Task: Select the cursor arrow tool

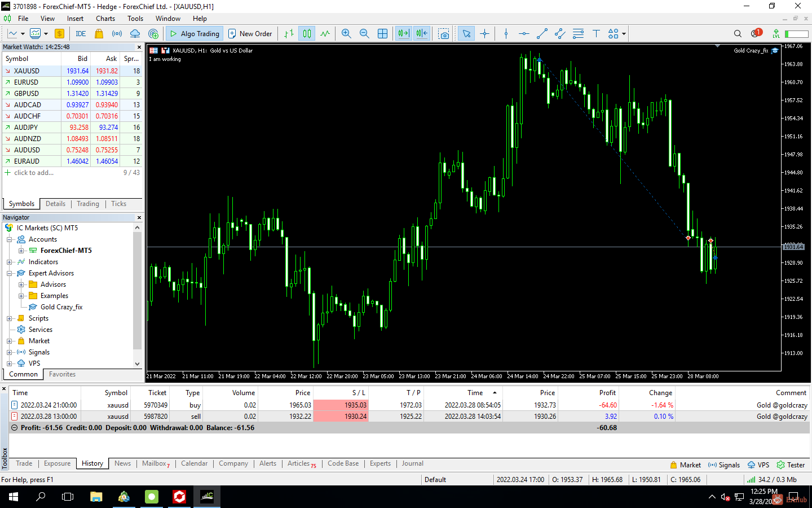Action: [x=466, y=33]
